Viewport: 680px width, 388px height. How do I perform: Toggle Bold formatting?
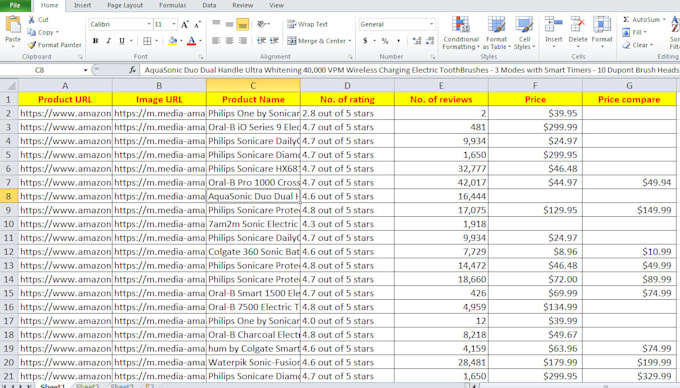click(95, 41)
